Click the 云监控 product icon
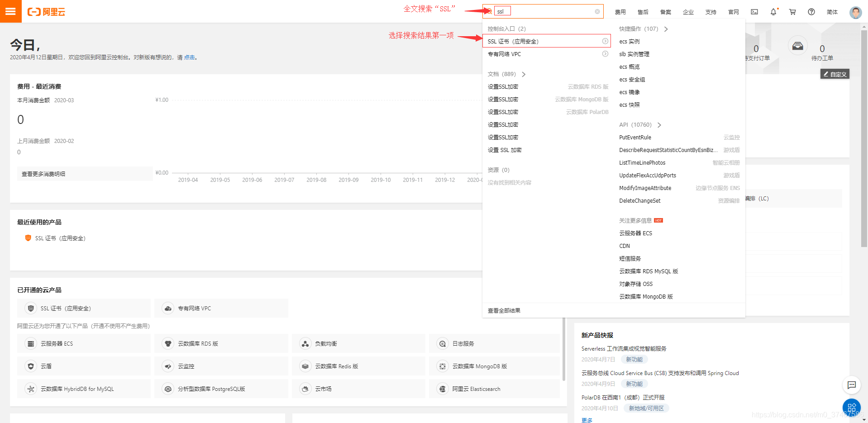868x423 pixels. pyautogui.click(x=168, y=366)
